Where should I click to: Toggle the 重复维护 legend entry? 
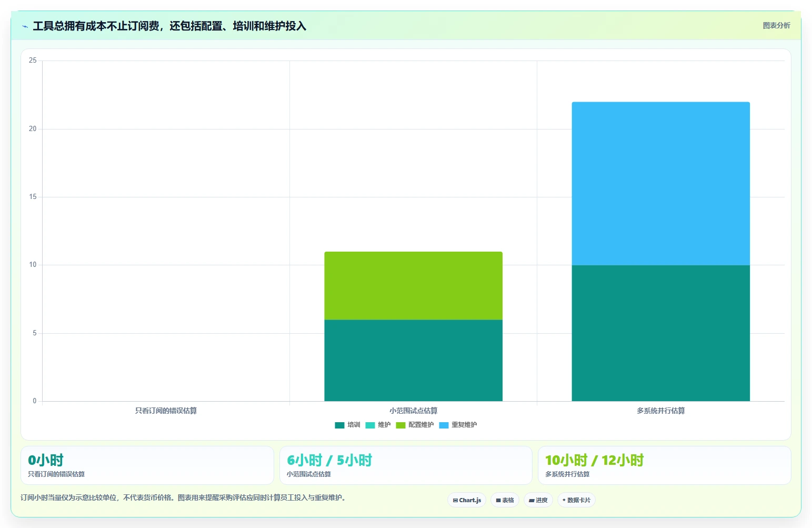pos(458,425)
